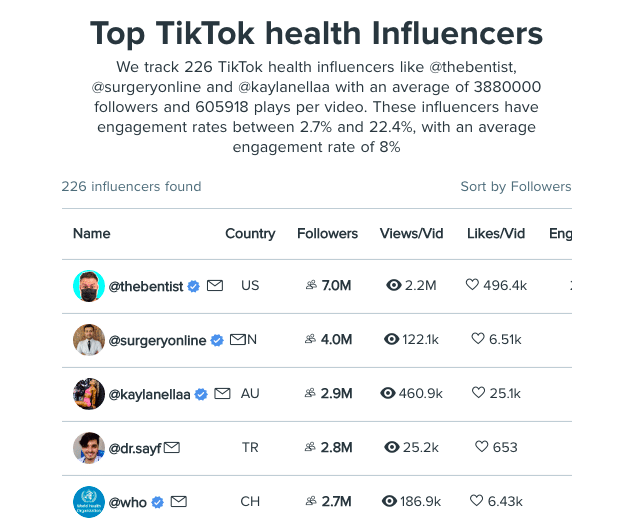Click the mail icon beside @who
This screenshot has height=527, width=620.
pyautogui.click(x=179, y=502)
